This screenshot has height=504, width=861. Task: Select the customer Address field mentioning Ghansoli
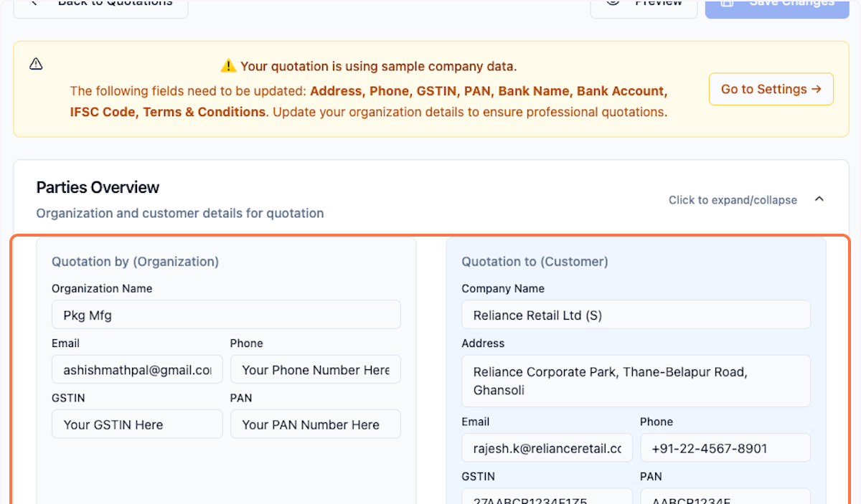[636, 381]
